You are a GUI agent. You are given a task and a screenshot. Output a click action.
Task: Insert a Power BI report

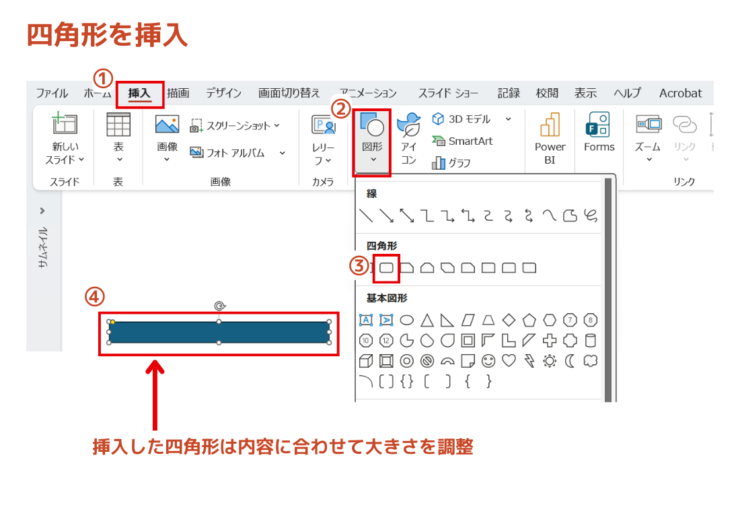(x=550, y=139)
